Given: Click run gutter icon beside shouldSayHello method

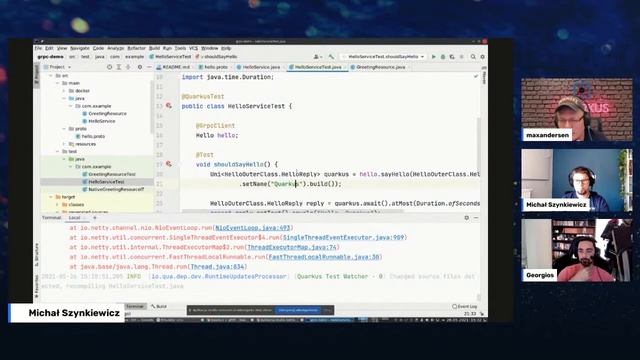Looking at the screenshot, I should [169, 164].
